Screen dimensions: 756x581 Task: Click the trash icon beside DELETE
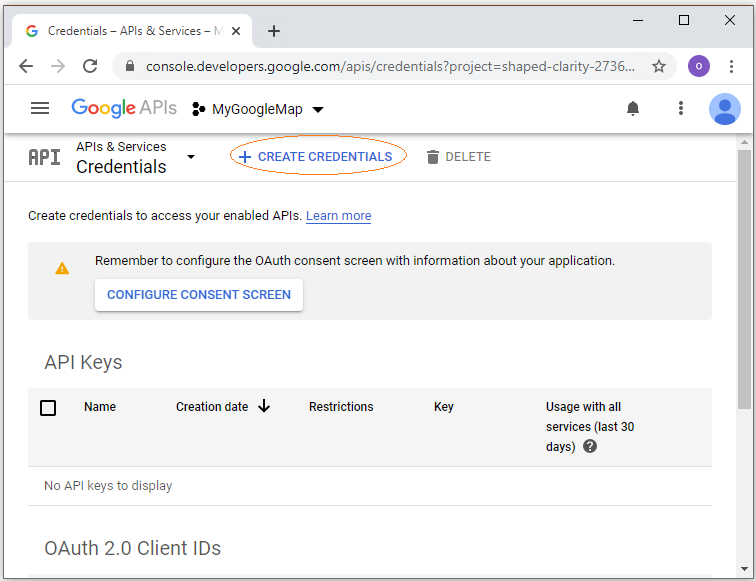(x=432, y=157)
